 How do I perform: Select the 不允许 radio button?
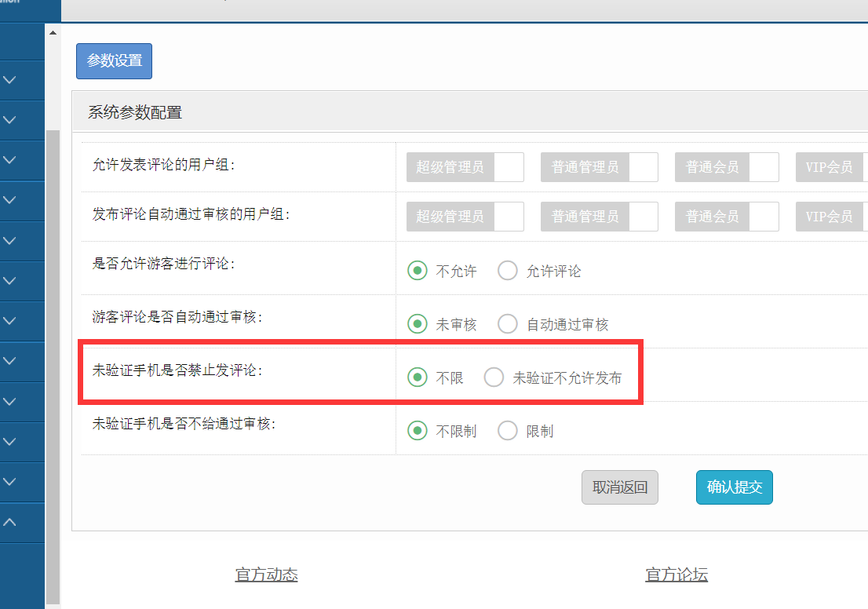417,271
